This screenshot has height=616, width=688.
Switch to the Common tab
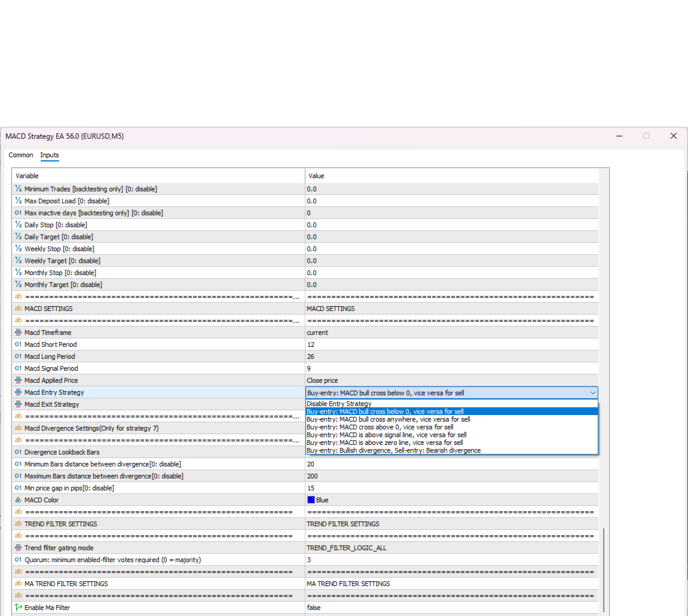pyautogui.click(x=21, y=155)
